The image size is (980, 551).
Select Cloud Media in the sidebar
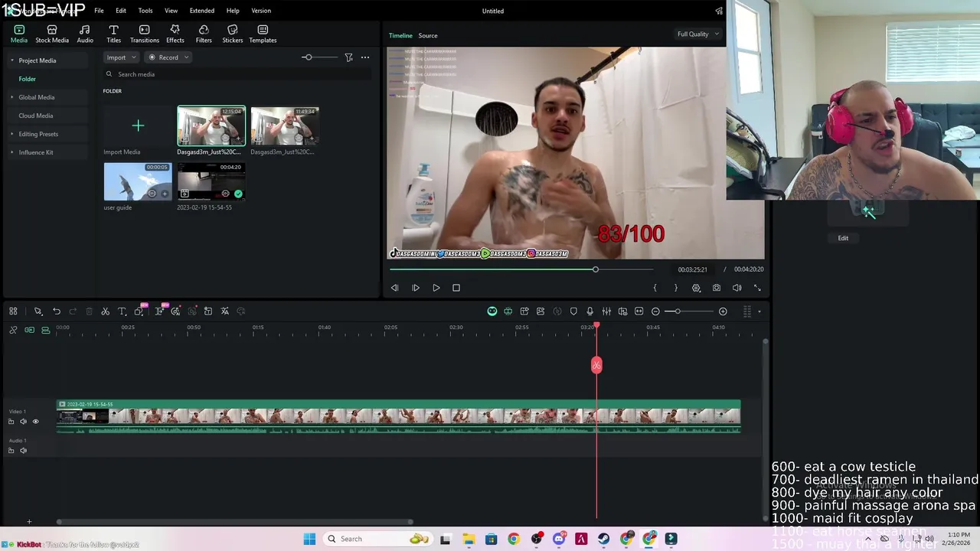pyautogui.click(x=36, y=116)
